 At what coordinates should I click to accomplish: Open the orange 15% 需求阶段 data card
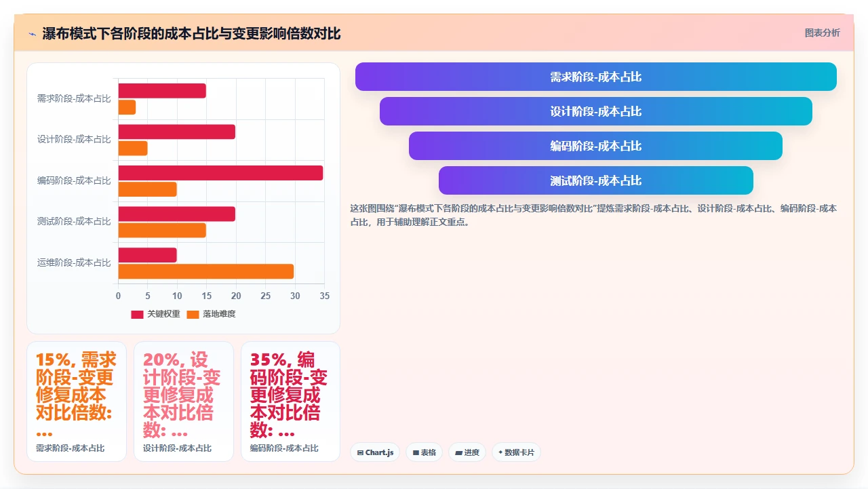coord(77,402)
